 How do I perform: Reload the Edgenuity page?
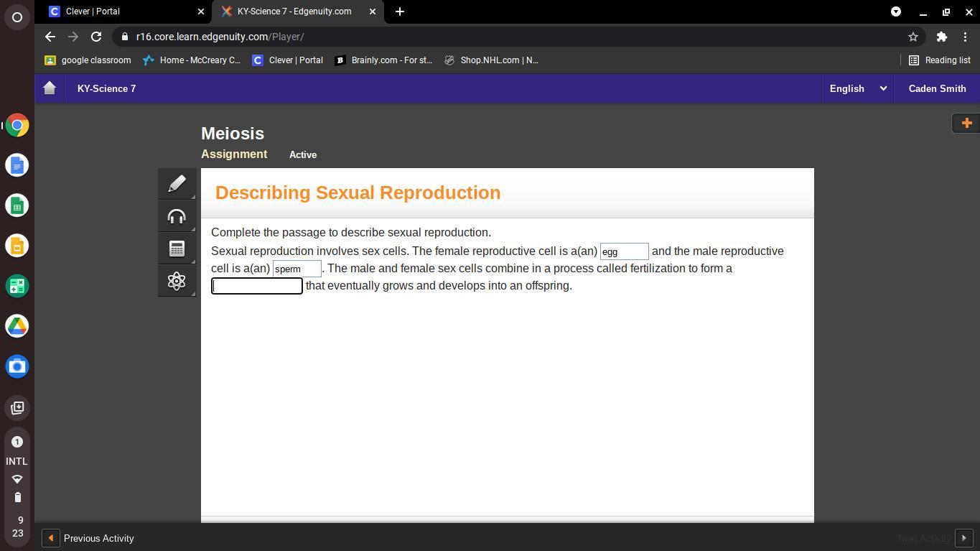(x=96, y=37)
